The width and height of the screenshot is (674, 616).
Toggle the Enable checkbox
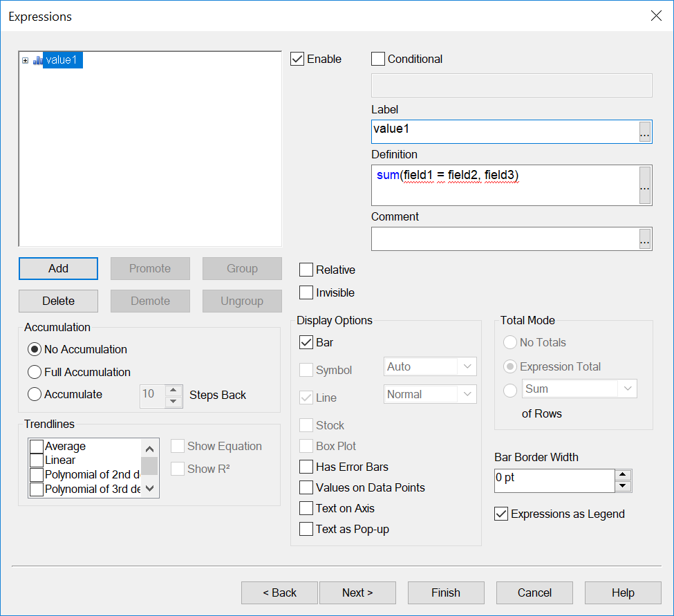click(297, 59)
